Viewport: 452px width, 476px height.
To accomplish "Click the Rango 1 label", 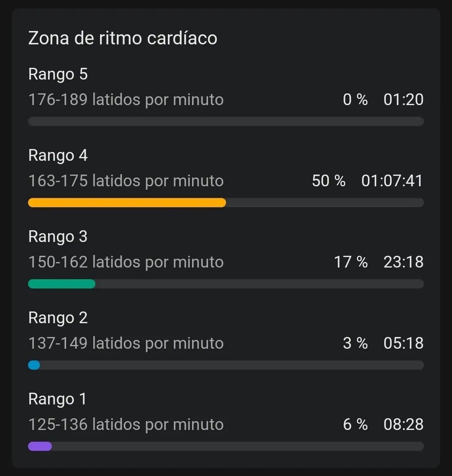I will click(57, 399).
